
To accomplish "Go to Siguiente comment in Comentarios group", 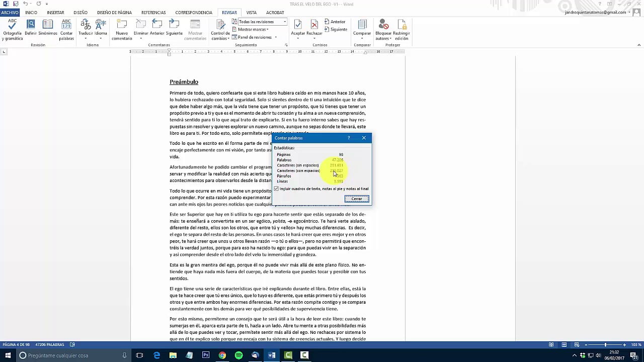I will tap(174, 28).
